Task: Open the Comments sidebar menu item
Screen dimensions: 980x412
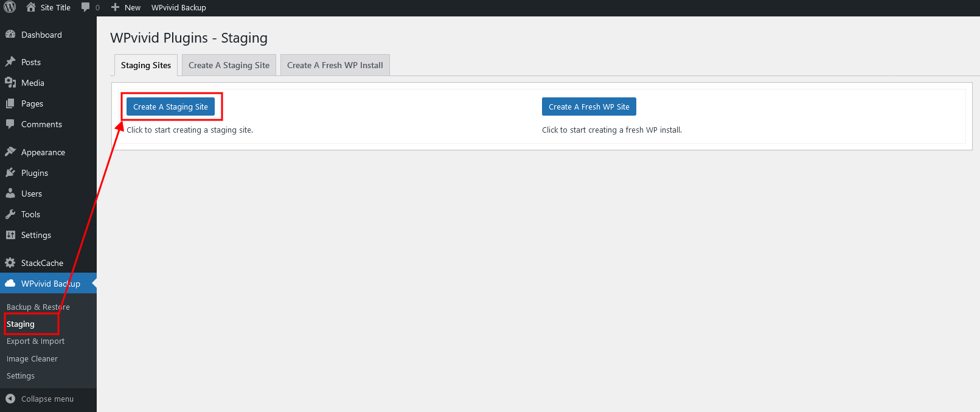Action: pos(41,124)
